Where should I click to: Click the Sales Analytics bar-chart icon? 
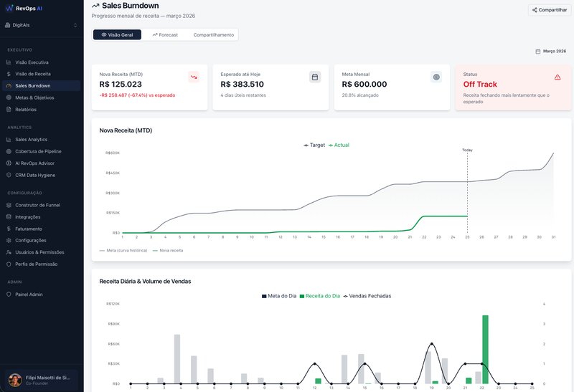point(9,139)
